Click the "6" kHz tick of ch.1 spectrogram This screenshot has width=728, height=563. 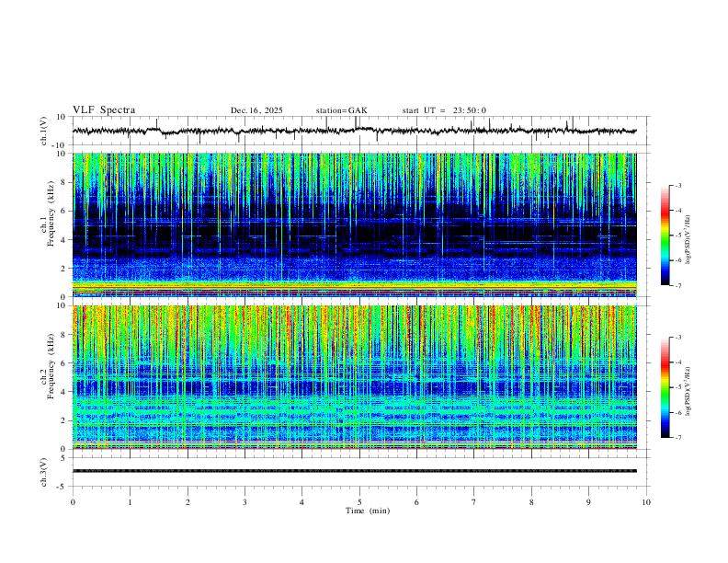[x=63, y=211]
